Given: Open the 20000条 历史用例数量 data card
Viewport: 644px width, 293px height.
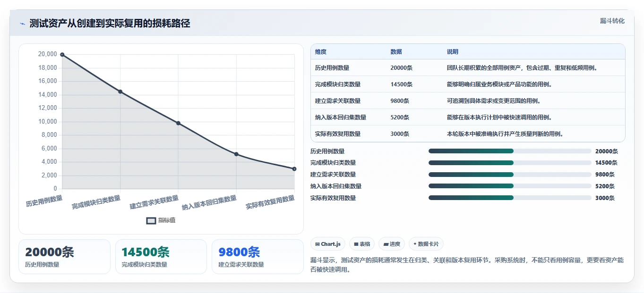Looking at the screenshot, I should tap(64, 257).
